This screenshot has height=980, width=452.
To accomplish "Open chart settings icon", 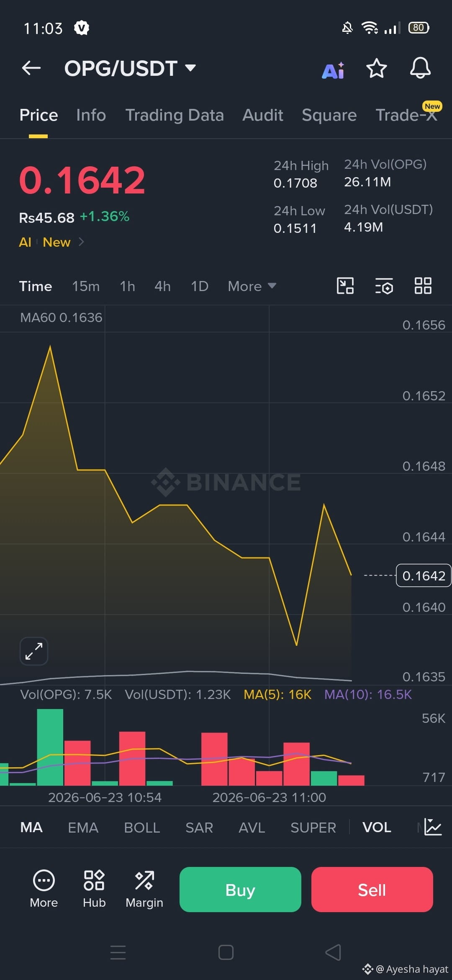I will click(384, 286).
